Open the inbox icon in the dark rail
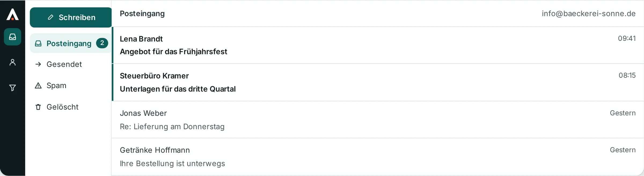644x176 pixels. pos(12,37)
